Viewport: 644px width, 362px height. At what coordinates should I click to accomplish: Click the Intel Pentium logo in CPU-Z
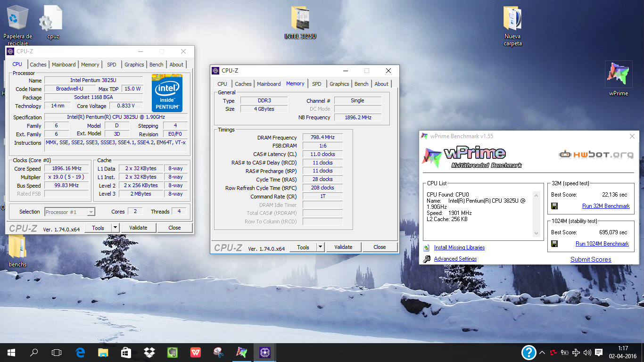[167, 93]
